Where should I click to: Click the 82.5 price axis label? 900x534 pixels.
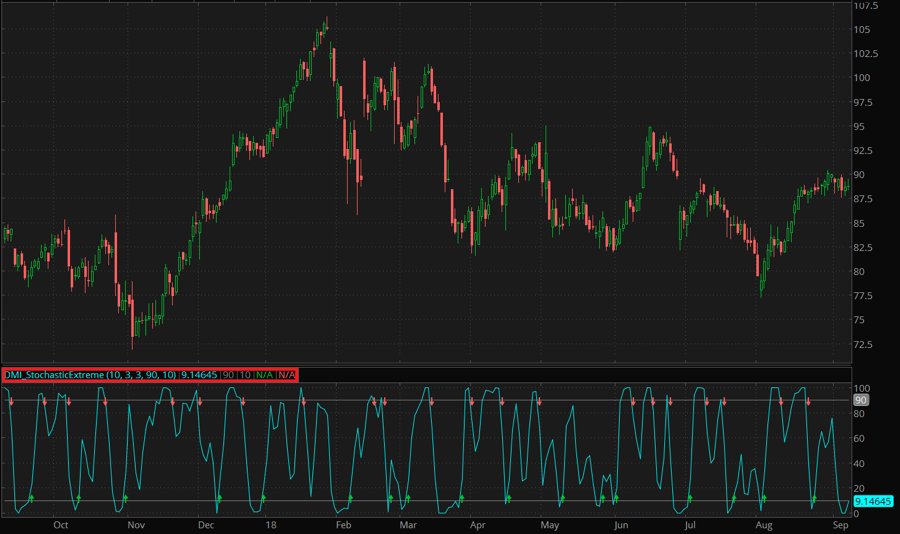tap(864, 247)
